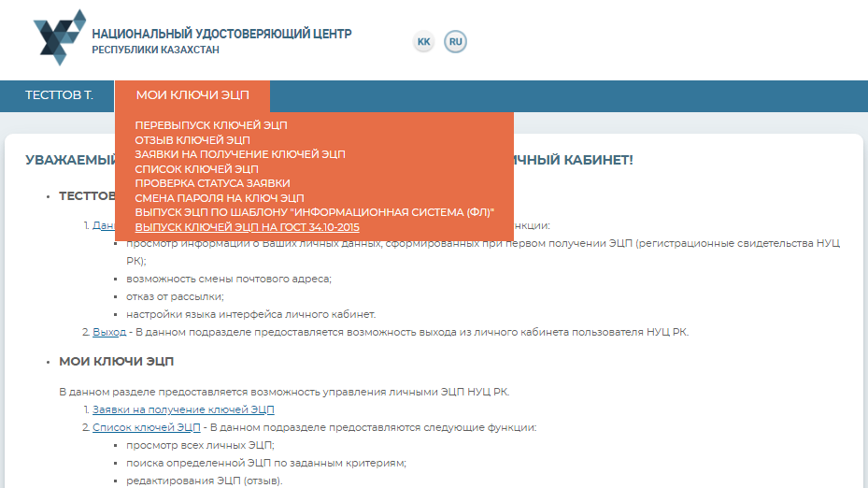The image size is (868, 488).
Task: Follow the Выход link in body text
Action: tap(109, 332)
